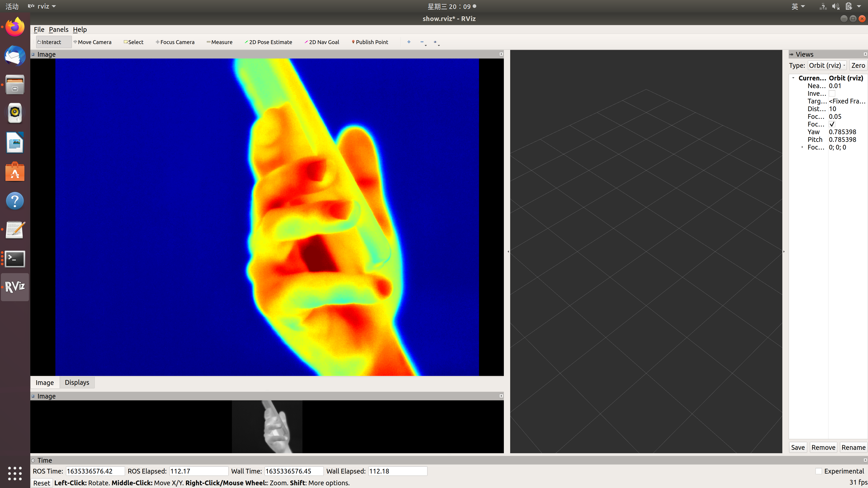Viewport: 868px width, 488px height.
Task: Activate the 2D Nav Goal tool
Action: click(x=322, y=42)
